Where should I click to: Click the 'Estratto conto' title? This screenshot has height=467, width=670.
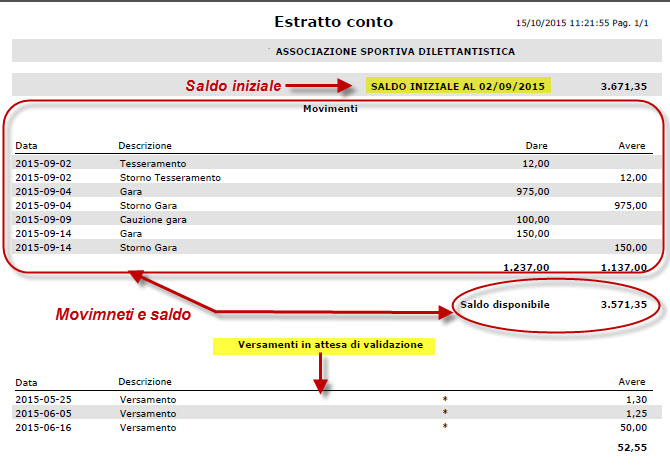[333, 22]
